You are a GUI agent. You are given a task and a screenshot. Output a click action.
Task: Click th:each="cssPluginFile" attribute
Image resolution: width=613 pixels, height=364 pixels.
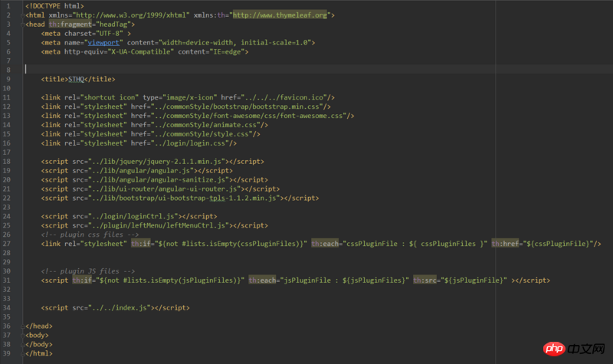click(399, 244)
